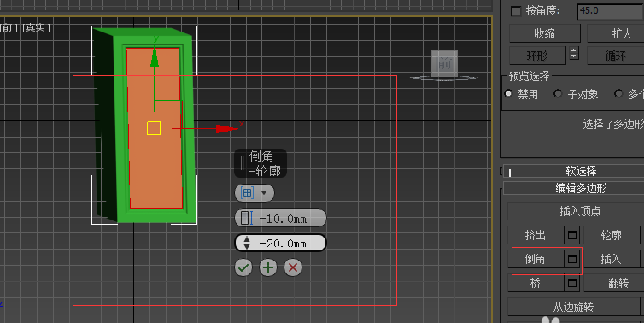Enable the 按角度 checkbox

coord(516,11)
